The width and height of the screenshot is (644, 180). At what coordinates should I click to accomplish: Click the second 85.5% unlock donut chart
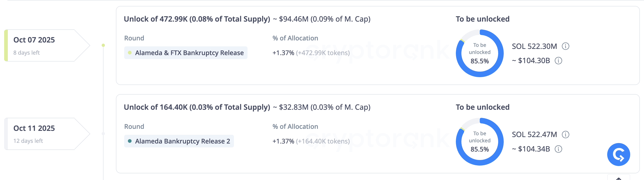coord(480,142)
